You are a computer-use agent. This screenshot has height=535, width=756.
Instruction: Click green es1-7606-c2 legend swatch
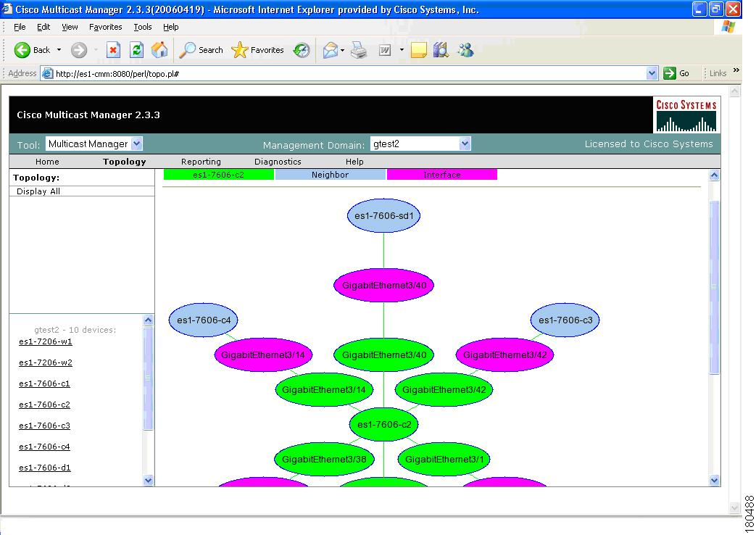coord(219,175)
